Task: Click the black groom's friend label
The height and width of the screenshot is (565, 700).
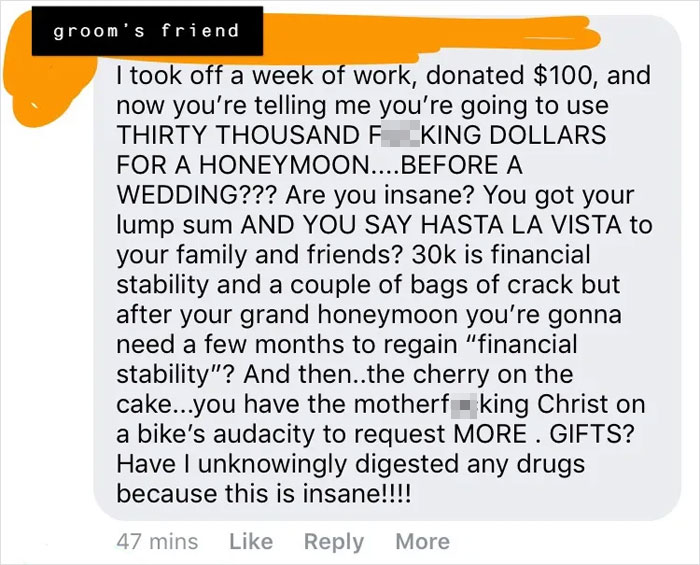Action: (x=147, y=31)
